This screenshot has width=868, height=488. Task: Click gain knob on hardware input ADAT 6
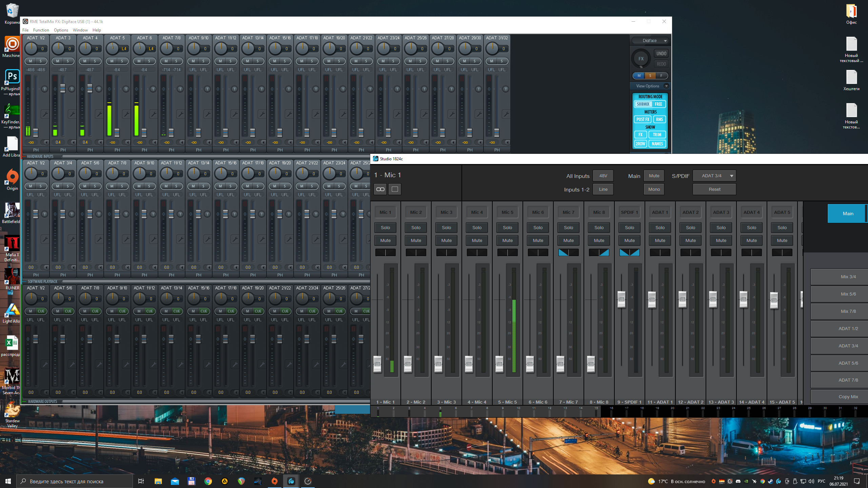139,49
